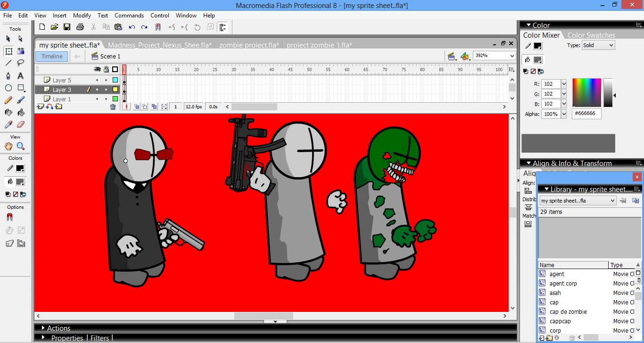Click the Insert Layer icon below layers
This screenshot has width=644, height=343.
tap(41, 107)
